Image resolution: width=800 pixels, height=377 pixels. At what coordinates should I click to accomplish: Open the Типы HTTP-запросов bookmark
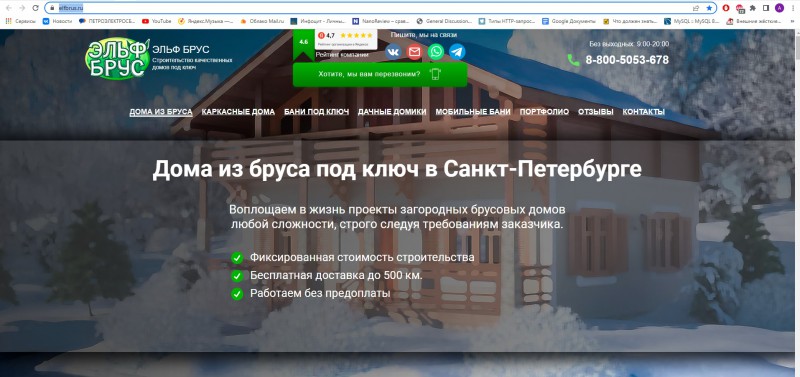(x=507, y=21)
